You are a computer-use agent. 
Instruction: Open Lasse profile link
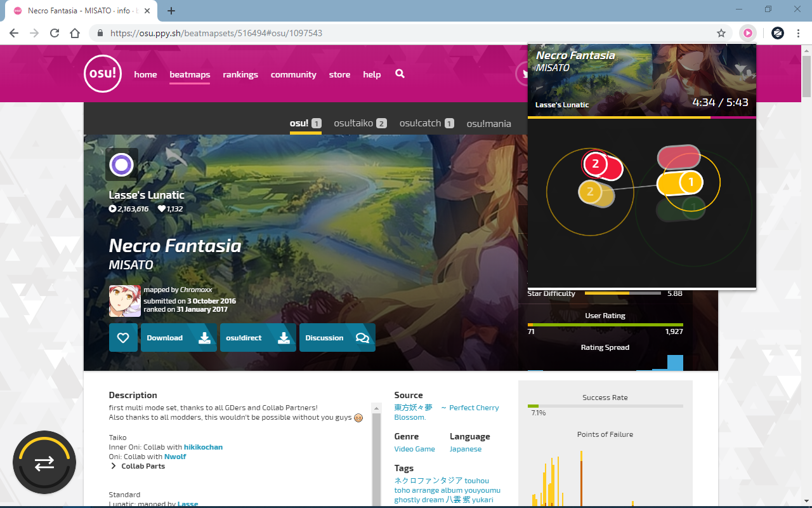tap(188, 504)
